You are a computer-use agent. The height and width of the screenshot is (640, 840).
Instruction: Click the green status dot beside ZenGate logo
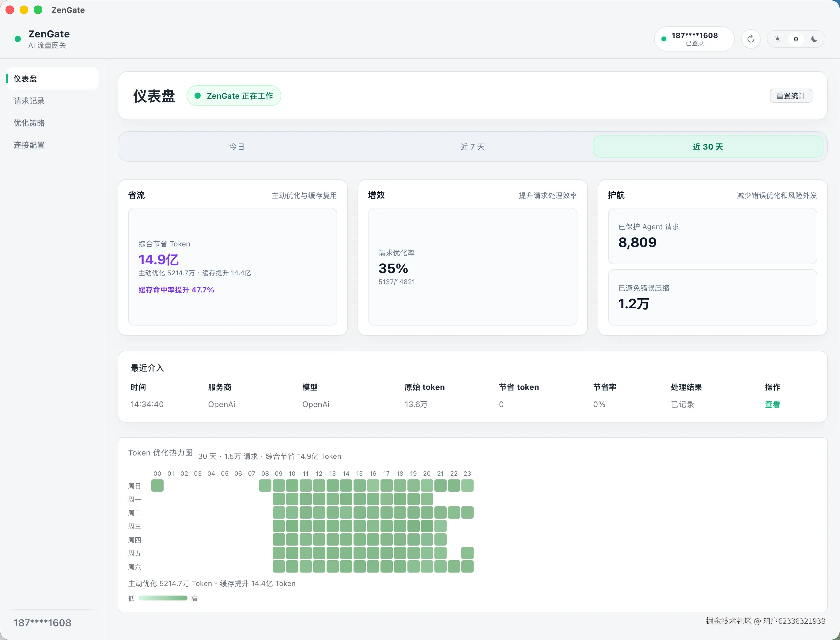[x=17, y=39]
